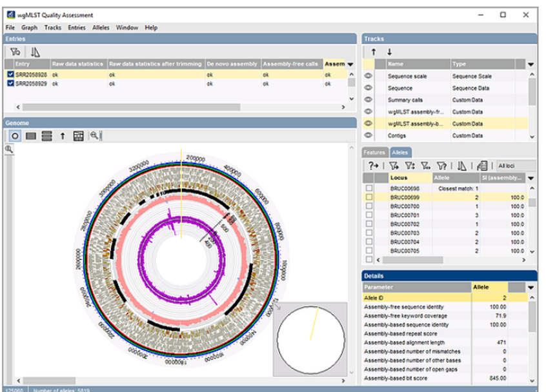Check the box for locus BRUC00701
Screen dimensions: 546x392
[369, 215]
